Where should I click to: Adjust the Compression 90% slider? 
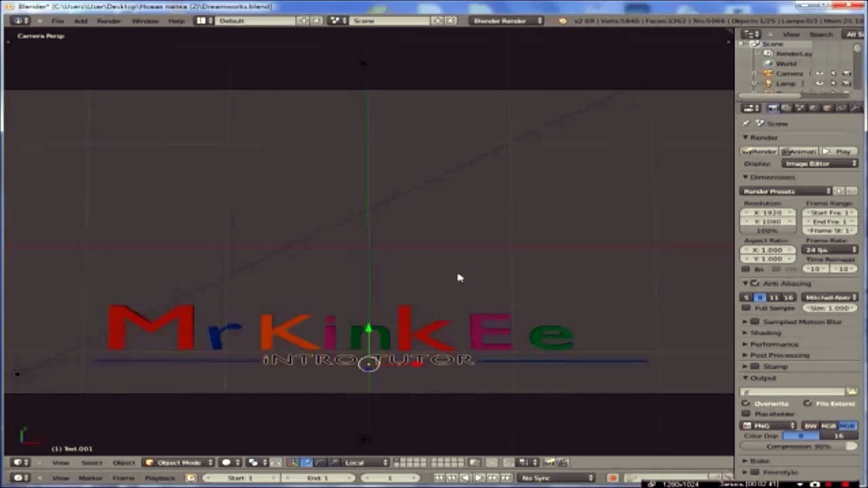(800, 447)
